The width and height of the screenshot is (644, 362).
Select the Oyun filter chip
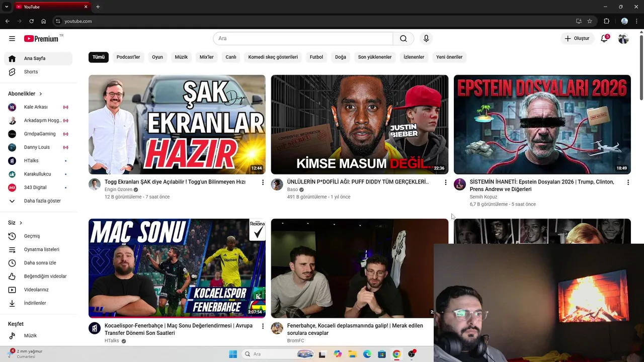click(x=157, y=57)
